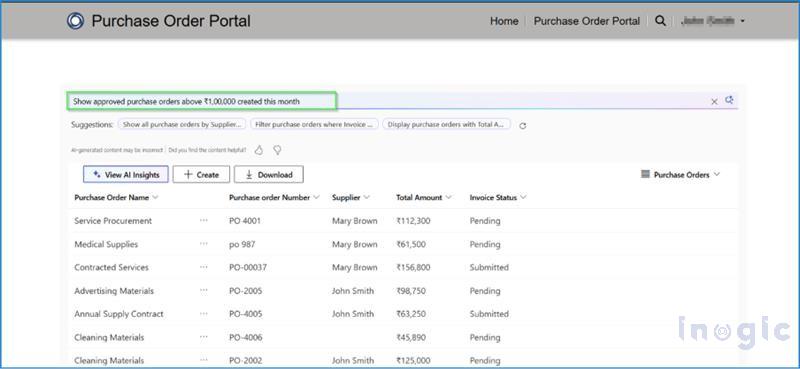Go to Home in top navigation
800x369 pixels.
pyautogui.click(x=504, y=21)
